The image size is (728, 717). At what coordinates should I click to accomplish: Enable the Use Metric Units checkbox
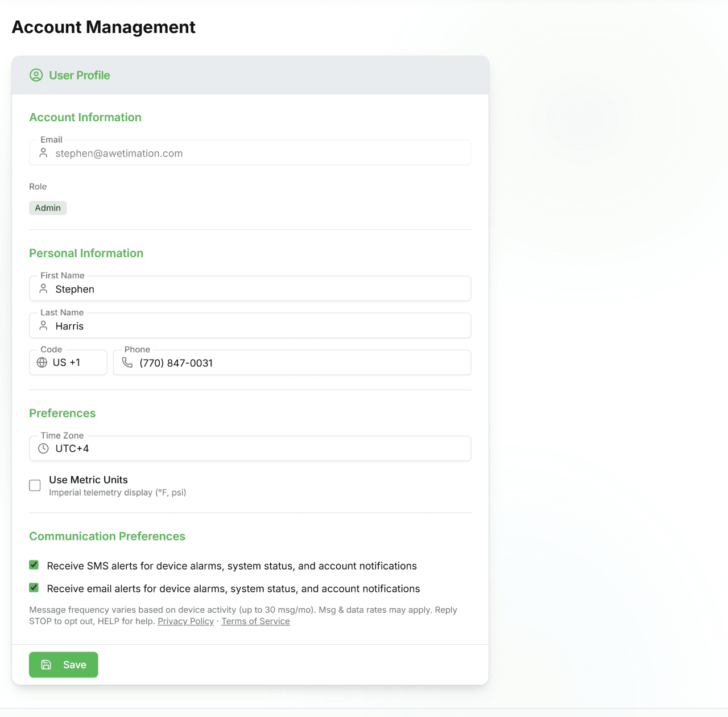point(35,485)
